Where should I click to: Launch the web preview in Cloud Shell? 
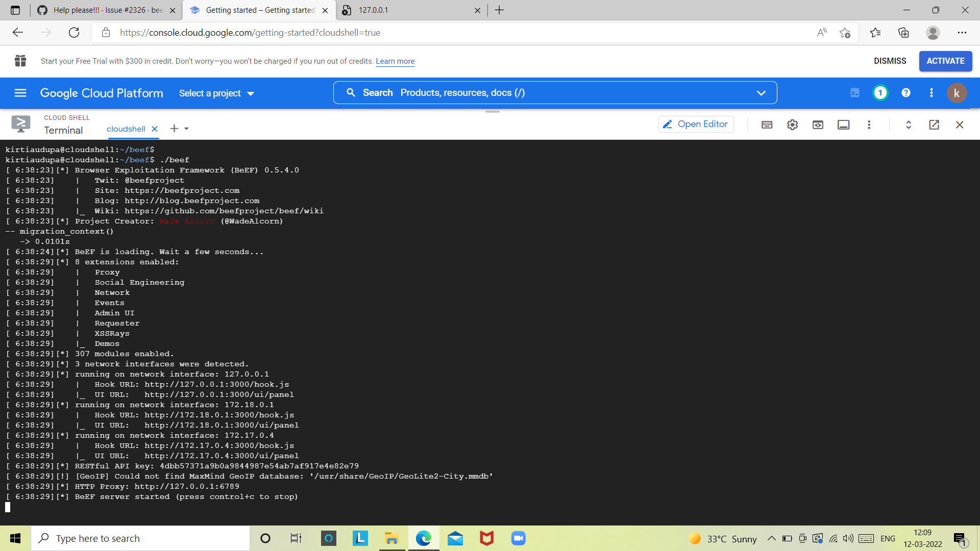coord(818,124)
